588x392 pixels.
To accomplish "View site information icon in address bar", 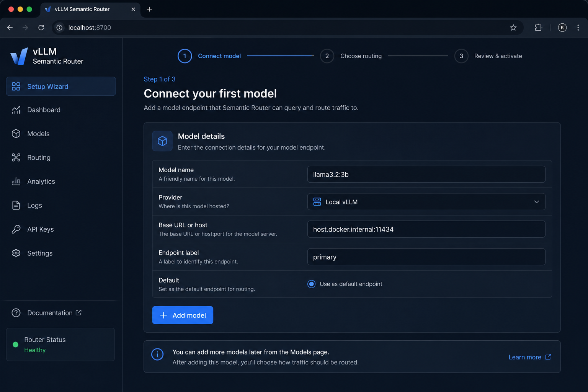I will point(59,28).
